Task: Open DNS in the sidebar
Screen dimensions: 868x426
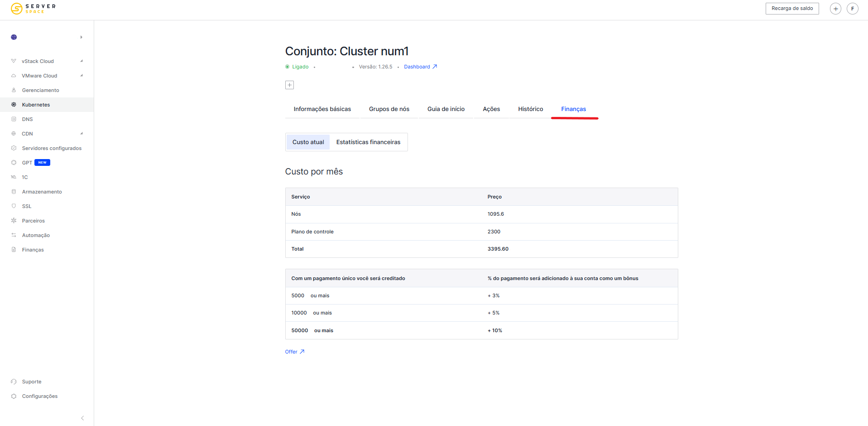Action: pyautogui.click(x=28, y=119)
